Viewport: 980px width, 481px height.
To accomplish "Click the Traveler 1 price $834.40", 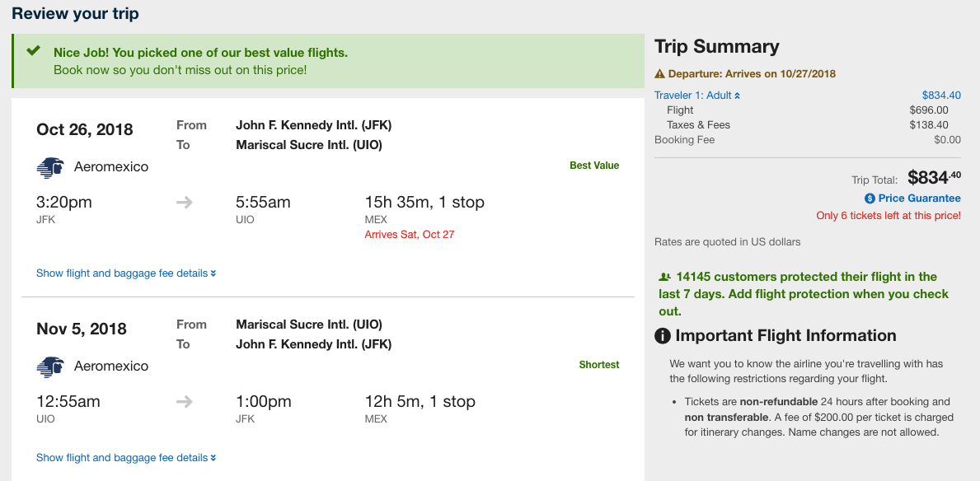I will (x=941, y=96).
